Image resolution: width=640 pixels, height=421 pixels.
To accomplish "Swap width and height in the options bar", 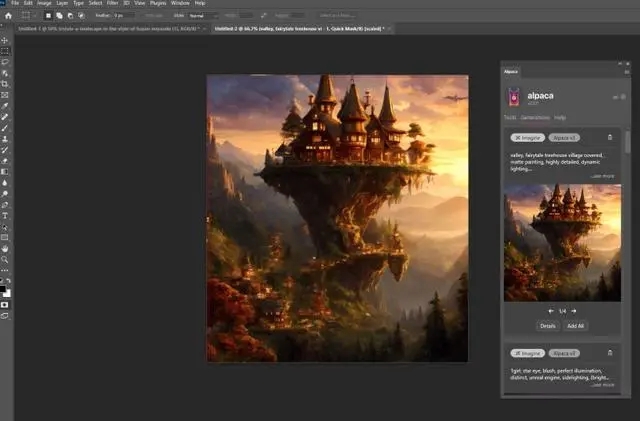I will pyautogui.click(x=264, y=16).
